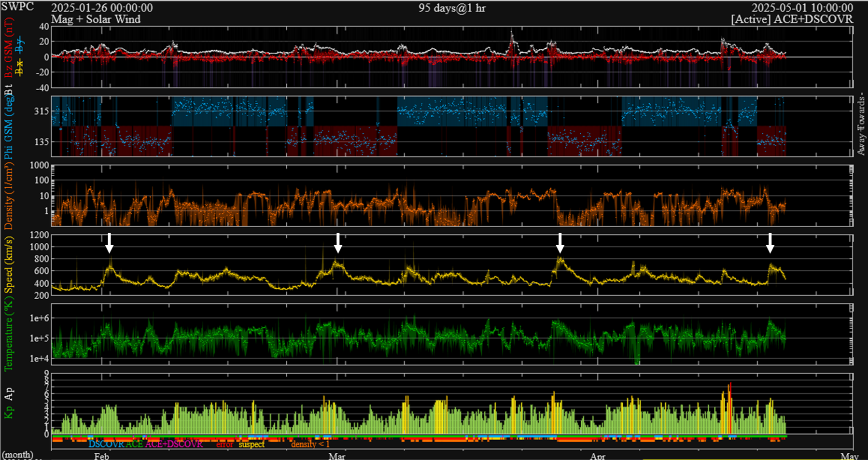Screen dimensions: 868x460
Task: Click the yellow 'suspect' legend label
Action: 252,444
